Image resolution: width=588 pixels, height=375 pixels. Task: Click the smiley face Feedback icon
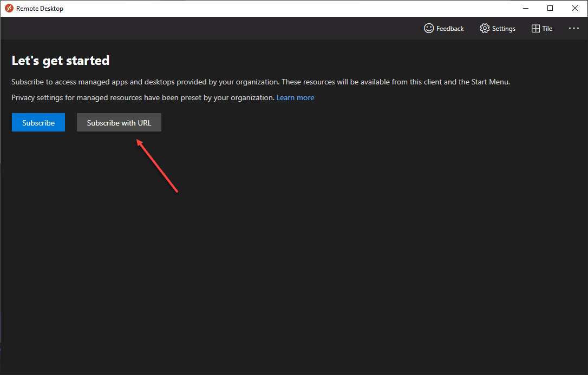429,28
